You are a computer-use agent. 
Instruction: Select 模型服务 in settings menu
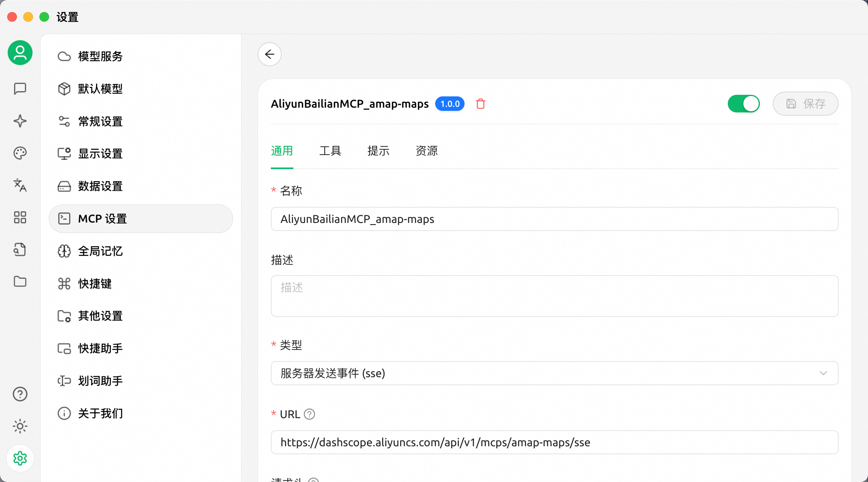coord(141,57)
